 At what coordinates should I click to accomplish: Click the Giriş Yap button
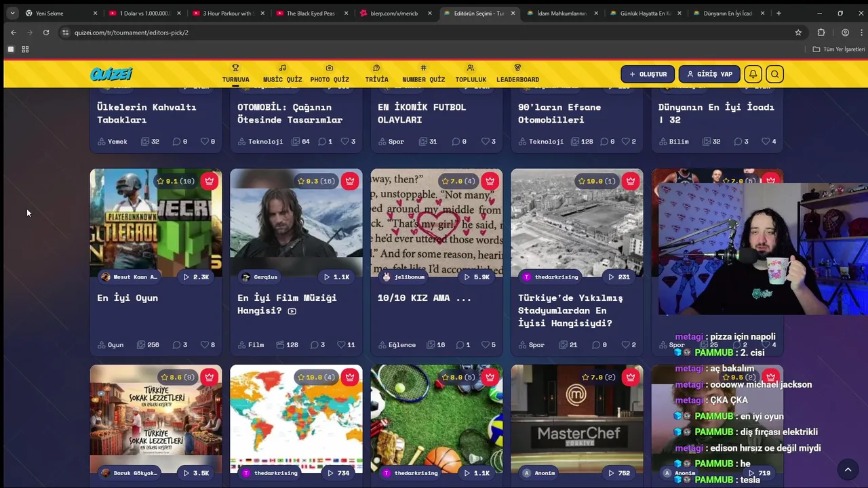(x=709, y=74)
